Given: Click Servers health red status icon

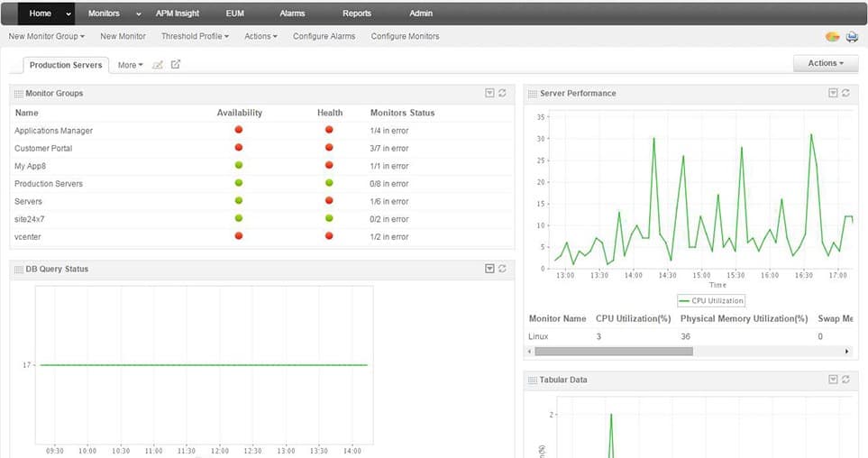Looking at the screenshot, I should (329, 200).
